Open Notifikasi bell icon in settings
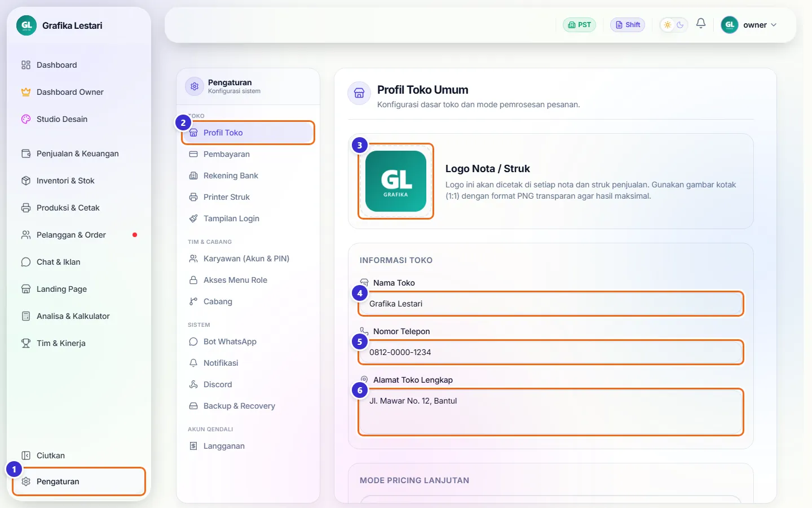 [193, 363]
